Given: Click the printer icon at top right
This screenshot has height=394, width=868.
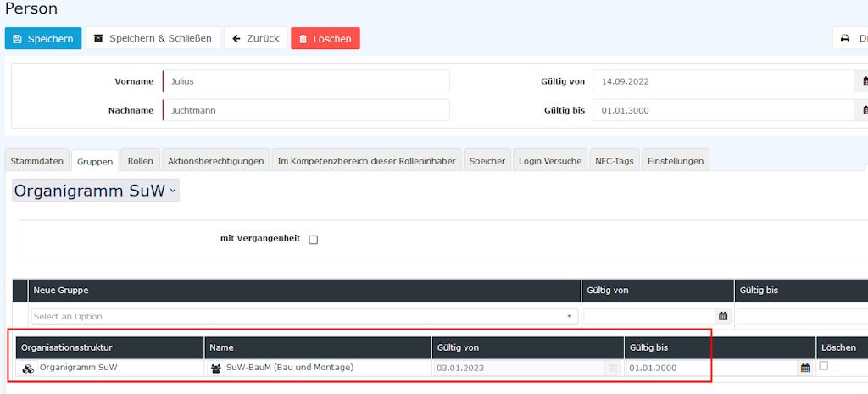Looking at the screenshot, I should click(x=845, y=38).
